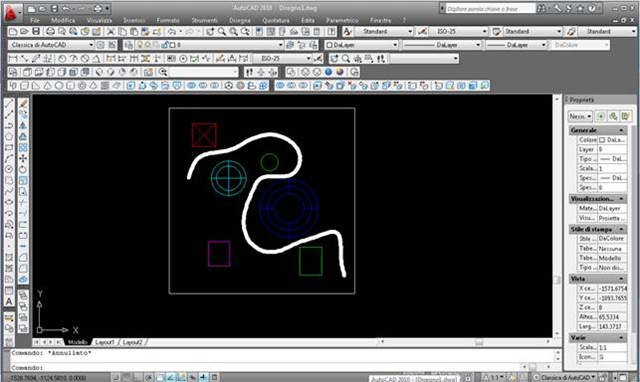Open the DaLayer color control dropdown

pyautogui.click(x=362, y=45)
